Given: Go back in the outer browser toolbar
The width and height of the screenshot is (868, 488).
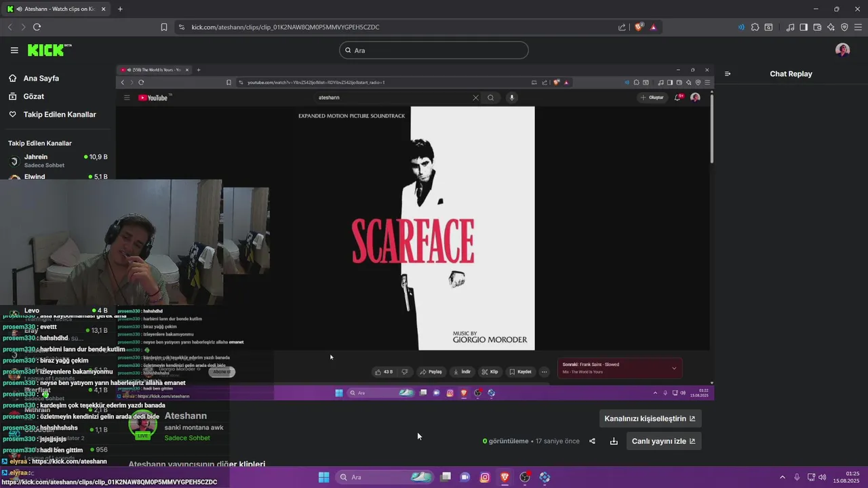Looking at the screenshot, I should click(9, 27).
